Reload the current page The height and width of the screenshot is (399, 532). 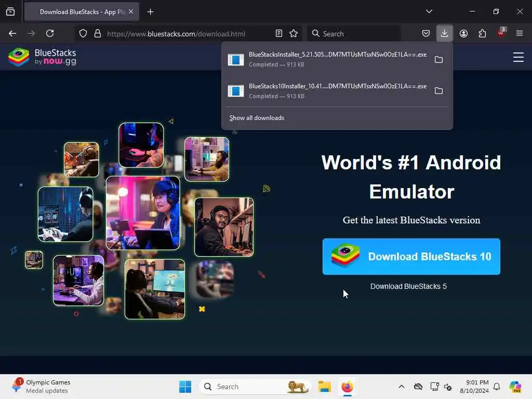click(50, 33)
